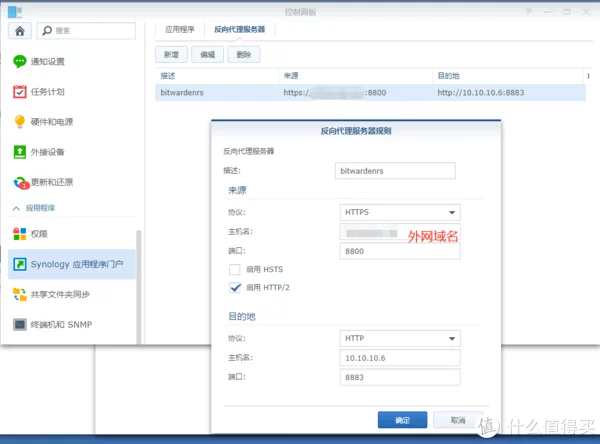The width and height of the screenshot is (600, 444).
Task: Click the 删除 button
Action: click(243, 54)
